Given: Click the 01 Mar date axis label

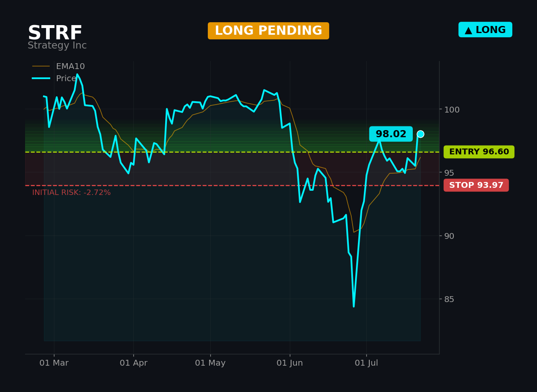Looking at the screenshot, I should click(x=54, y=363).
